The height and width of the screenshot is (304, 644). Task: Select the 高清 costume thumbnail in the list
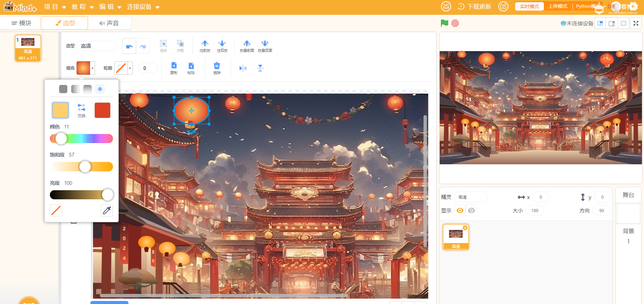click(x=28, y=48)
